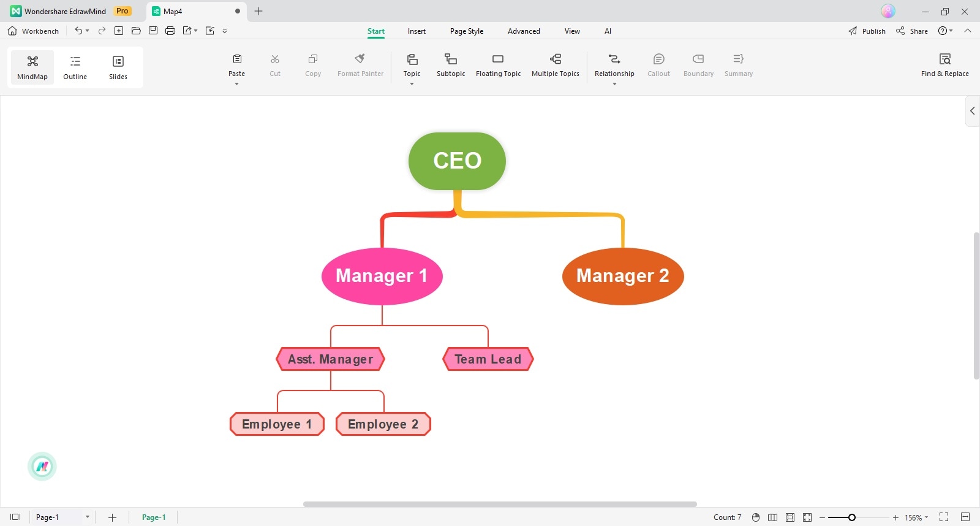This screenshot has width=980, height=526.
Task: Select the Asst. Manager node
Action: pyautogui.click(x=331, y=359)
